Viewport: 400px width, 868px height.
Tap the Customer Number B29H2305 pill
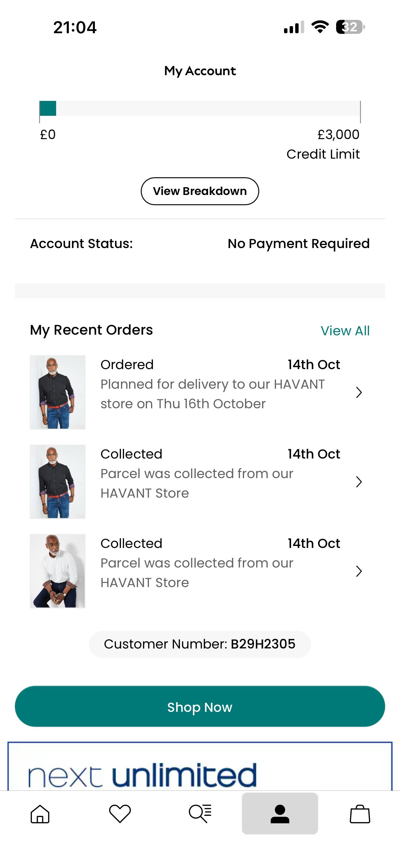pos(200,644)
